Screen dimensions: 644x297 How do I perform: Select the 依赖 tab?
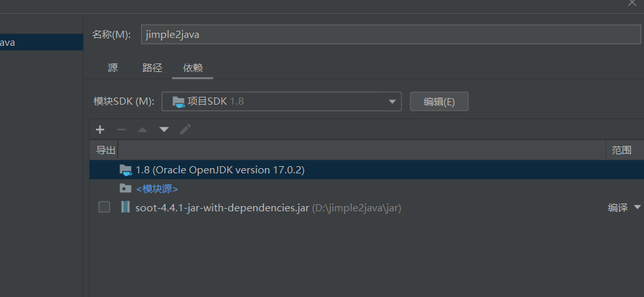(193, 68)
